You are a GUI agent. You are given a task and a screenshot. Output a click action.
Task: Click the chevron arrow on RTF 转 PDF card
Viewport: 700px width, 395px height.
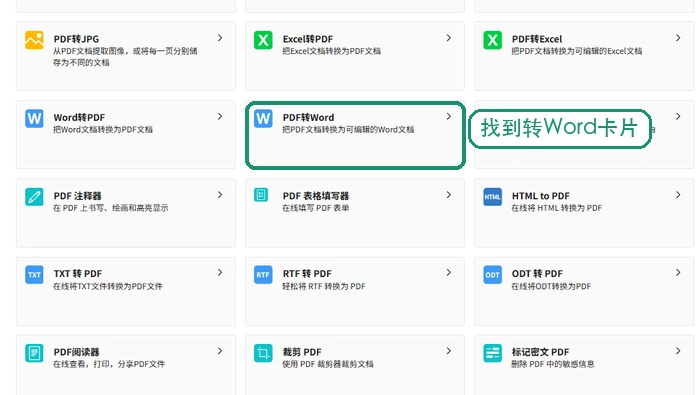[x=449, y=273]
